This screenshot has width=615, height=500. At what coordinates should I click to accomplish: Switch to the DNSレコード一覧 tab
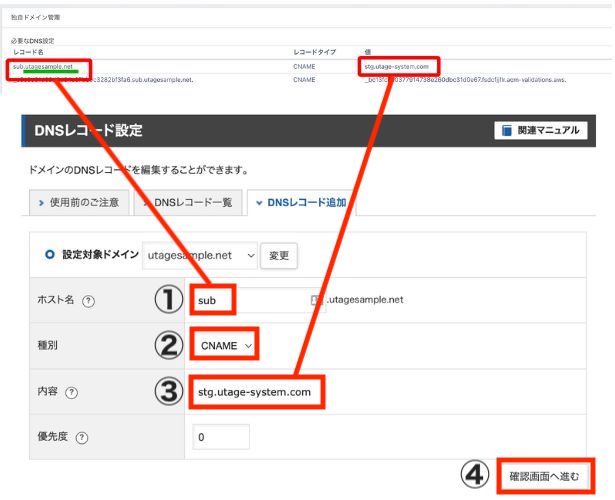[190, 202]
